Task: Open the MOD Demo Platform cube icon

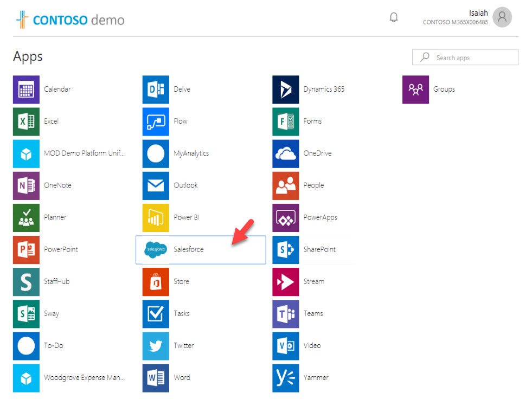Action: [26, 153]
